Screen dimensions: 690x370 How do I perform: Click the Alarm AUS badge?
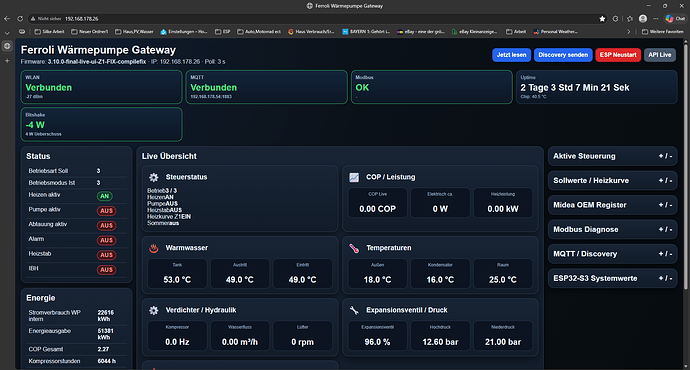coord(106,240)
